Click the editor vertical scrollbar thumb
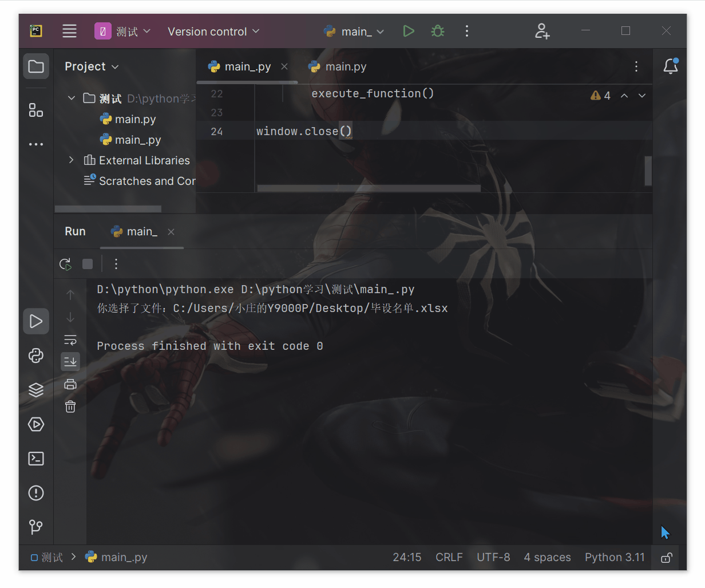This screenshot has width=705, height=588. [648, 171]
